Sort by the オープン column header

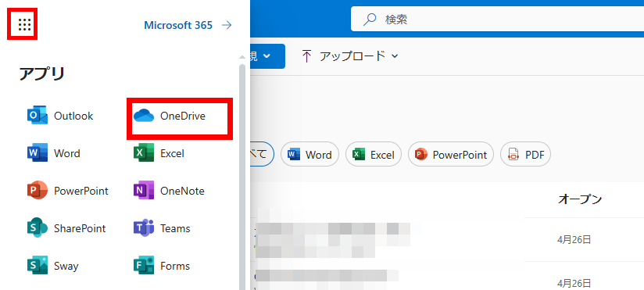coord(579,199)
